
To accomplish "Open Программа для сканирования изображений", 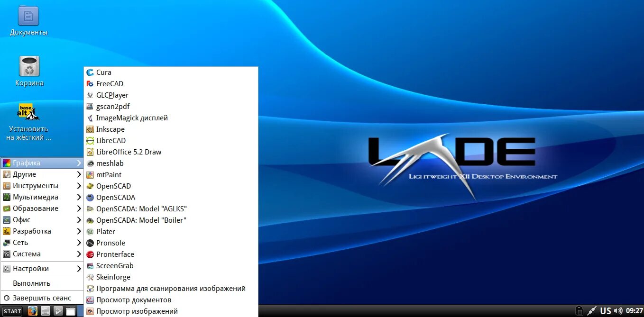I will pos(171,289).
